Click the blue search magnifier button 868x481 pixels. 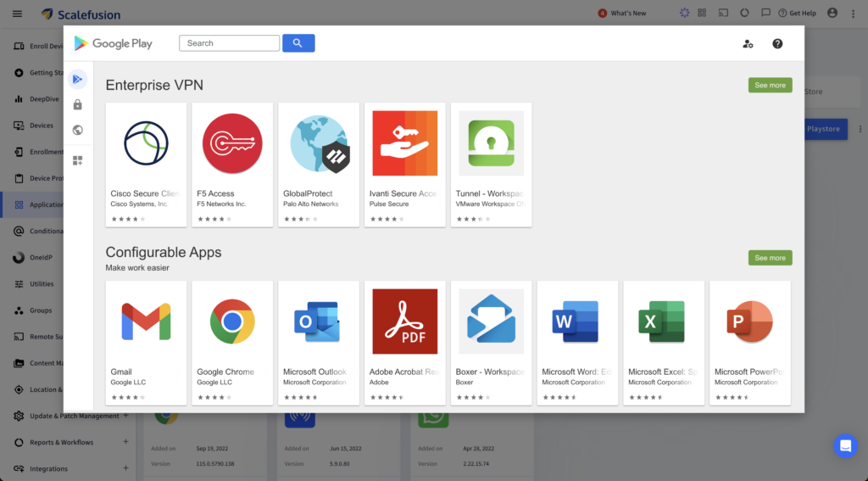[298, 43]
